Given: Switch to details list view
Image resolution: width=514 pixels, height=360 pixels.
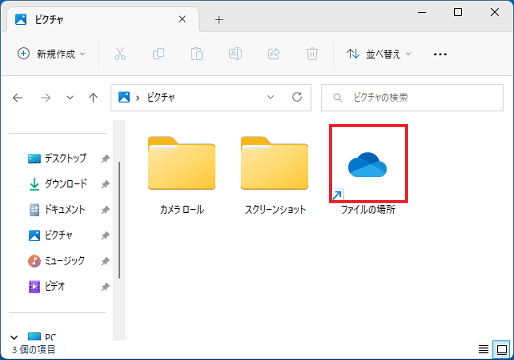Looking at the screenshot, I should 483,349.
